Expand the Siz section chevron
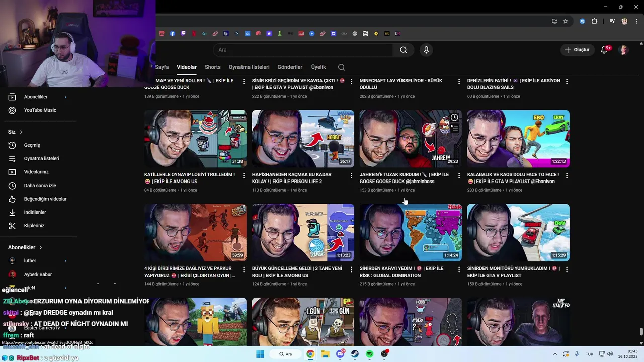 pos(21,132)
